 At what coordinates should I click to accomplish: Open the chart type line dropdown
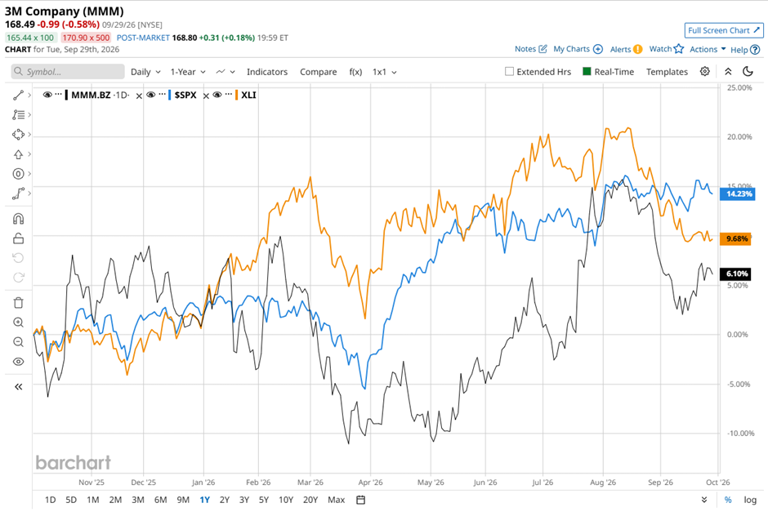225,72
